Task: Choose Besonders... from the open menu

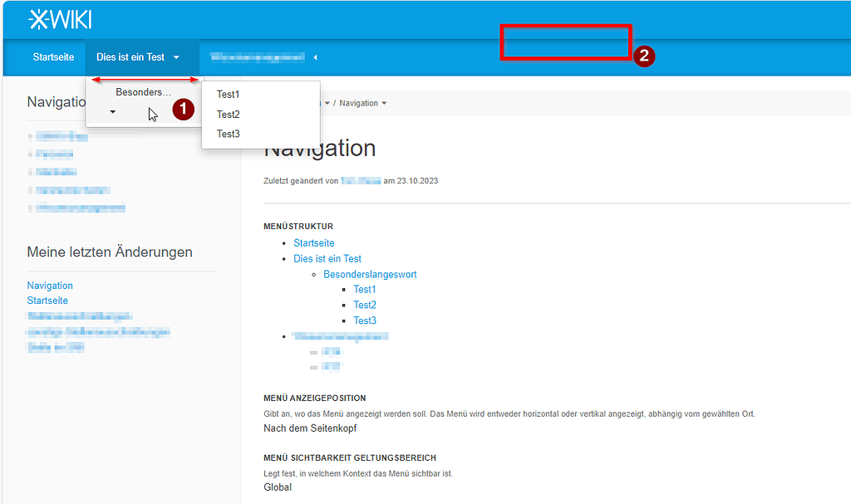Action: click(142, 91)
